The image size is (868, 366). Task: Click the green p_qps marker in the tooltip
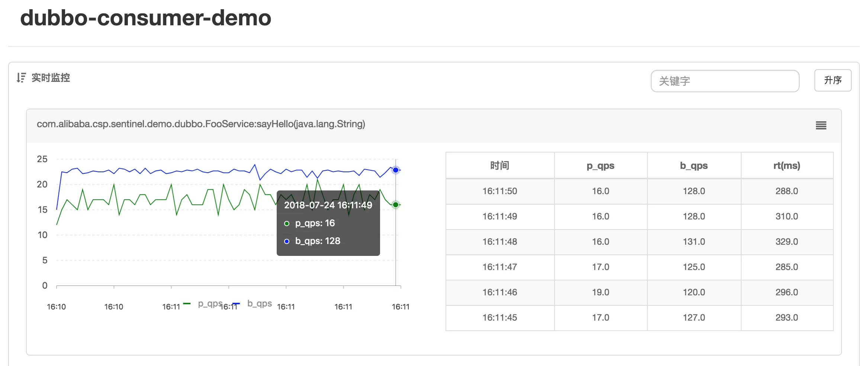[x=286, y=223]
